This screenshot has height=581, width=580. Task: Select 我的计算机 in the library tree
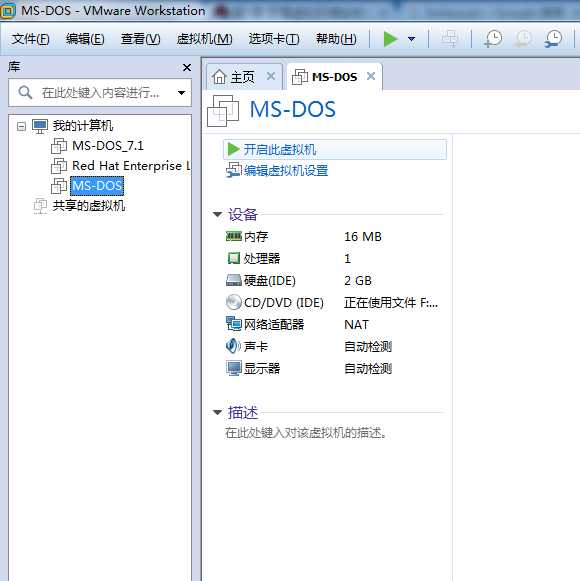tap(83, 126)
